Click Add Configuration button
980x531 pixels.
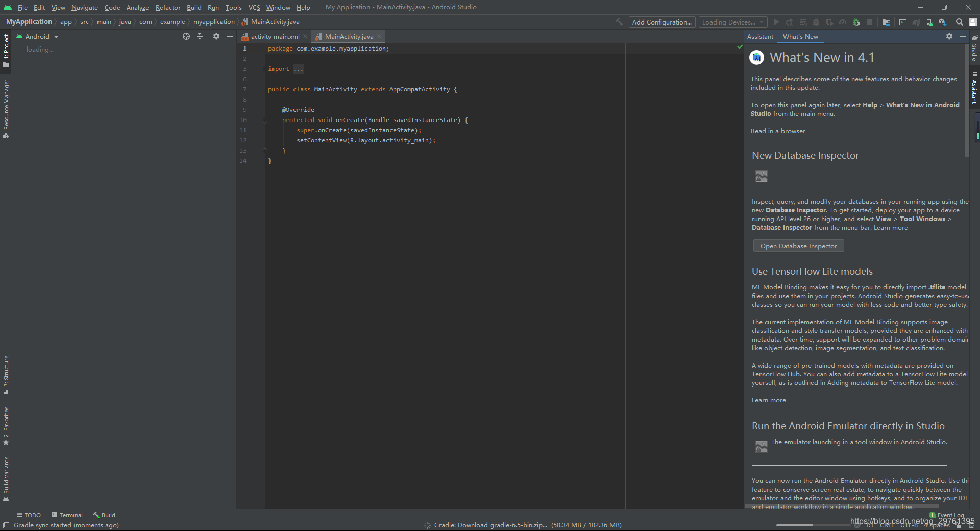click(x=662, y=22)
